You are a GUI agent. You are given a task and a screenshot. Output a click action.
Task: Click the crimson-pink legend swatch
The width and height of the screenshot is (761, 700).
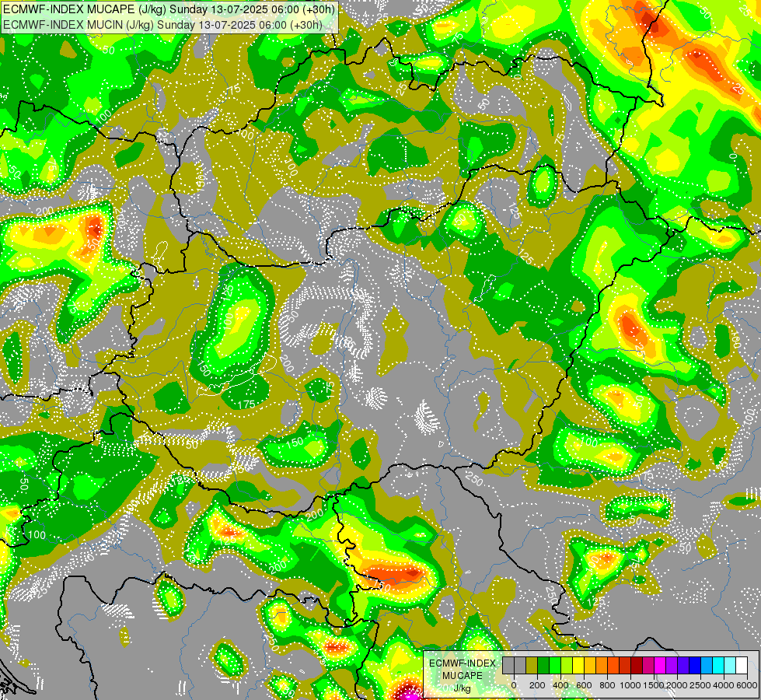pyautogui.click(x=649, y=665)
